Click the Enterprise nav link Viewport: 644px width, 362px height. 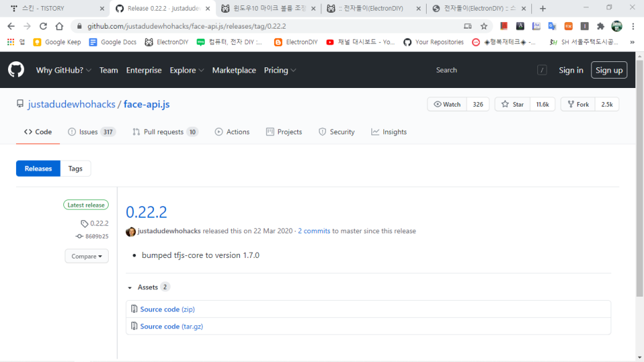click(x=144, y=70)
